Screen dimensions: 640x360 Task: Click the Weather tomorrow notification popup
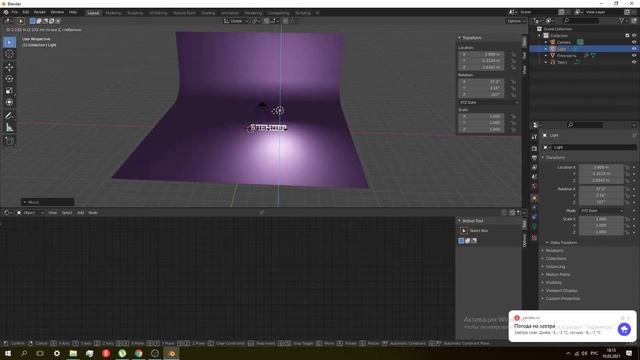click(x=572, y=326)
